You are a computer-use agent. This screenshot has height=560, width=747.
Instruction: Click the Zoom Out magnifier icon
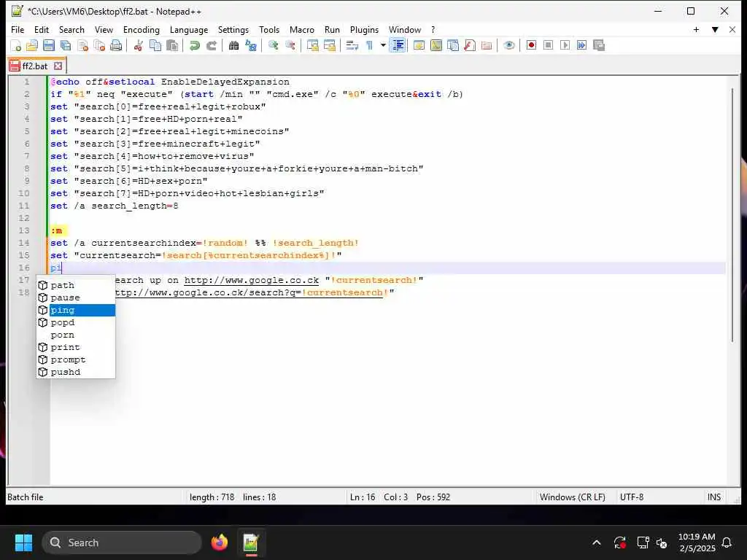290,46
